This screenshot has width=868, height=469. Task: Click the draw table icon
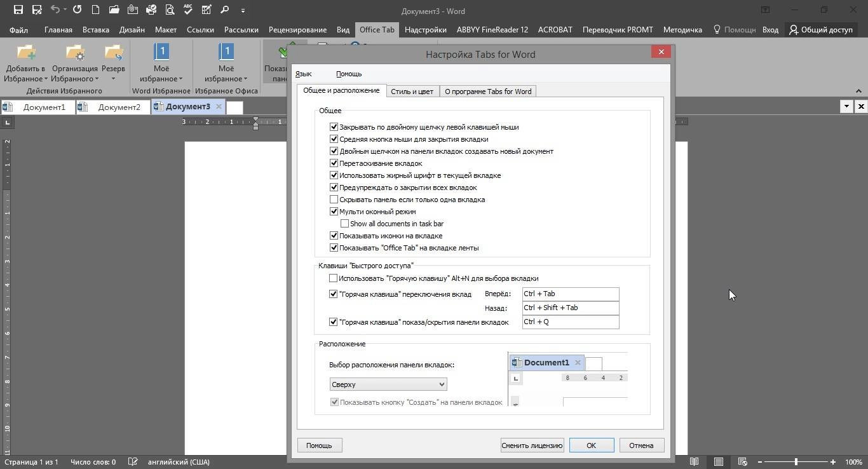click(x=207, y=10)
